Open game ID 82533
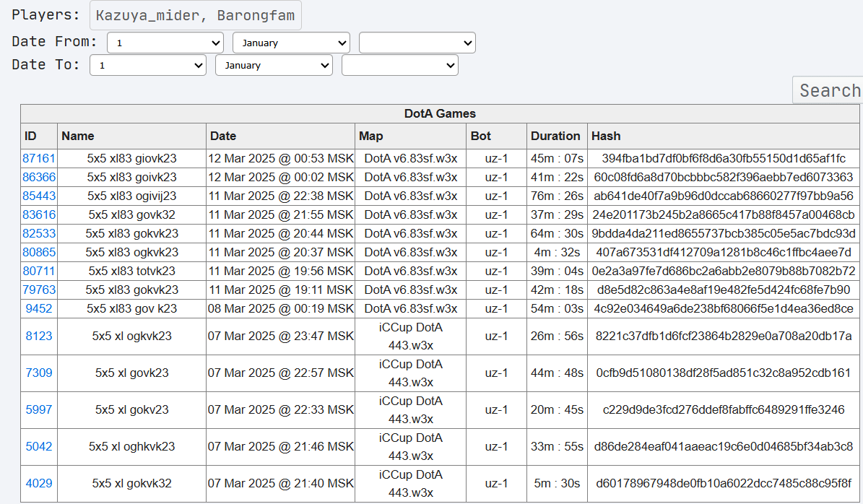Image resolution: width=863 pixels, height=504 pixels. pos(39,233)
